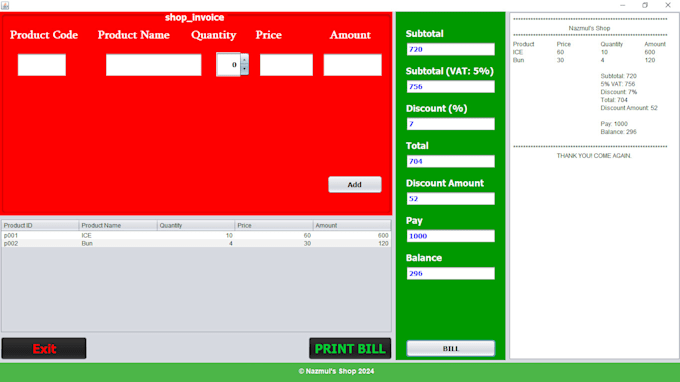Sort by Product ID column header
The image size is (680, 382).
40,225
